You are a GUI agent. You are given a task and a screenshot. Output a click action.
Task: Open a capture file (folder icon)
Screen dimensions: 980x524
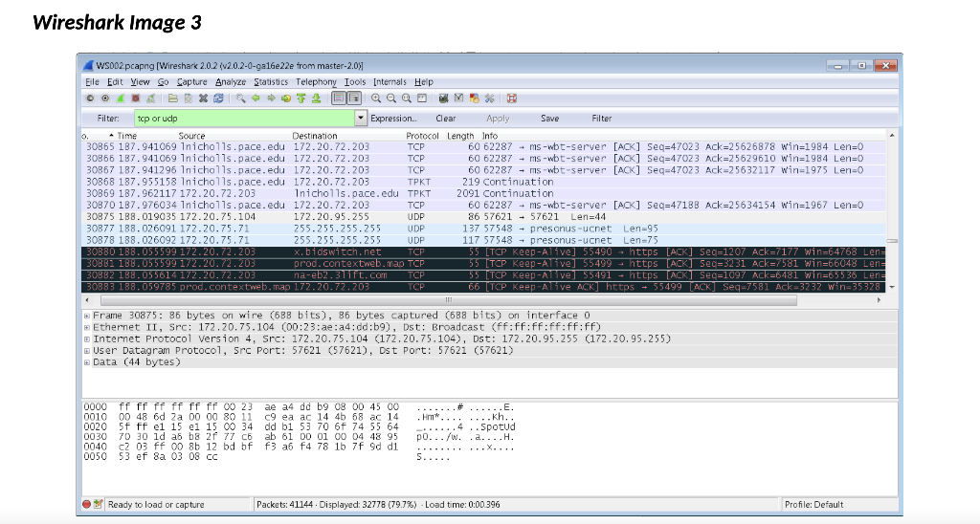173,98
